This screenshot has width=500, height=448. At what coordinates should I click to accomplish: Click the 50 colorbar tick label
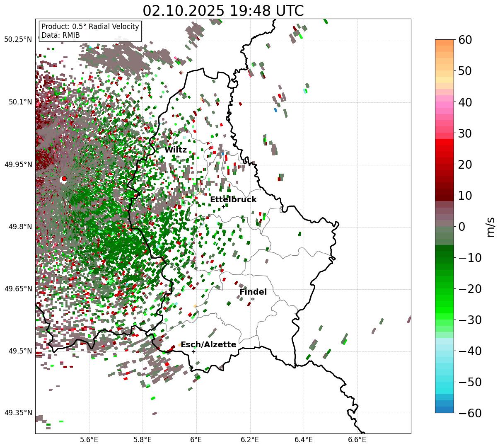pyautogui.click(x=465, y=71)
